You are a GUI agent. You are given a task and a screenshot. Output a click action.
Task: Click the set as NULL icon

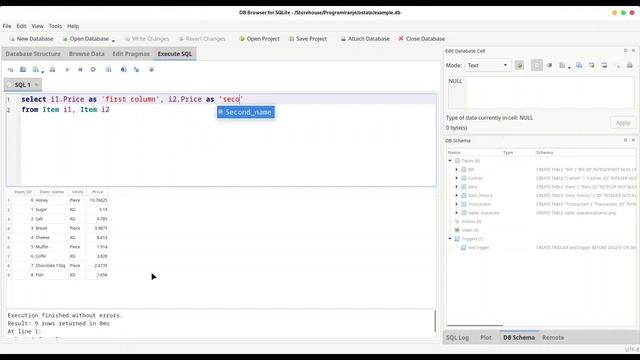[x=618, y=66]
